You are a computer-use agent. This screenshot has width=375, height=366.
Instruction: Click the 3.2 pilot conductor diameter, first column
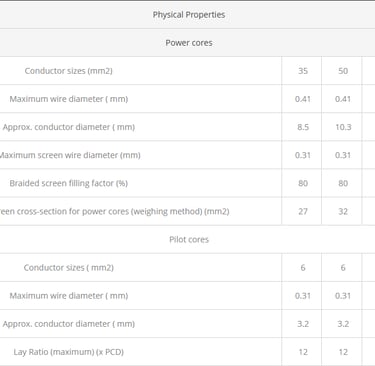click(303, 324)
